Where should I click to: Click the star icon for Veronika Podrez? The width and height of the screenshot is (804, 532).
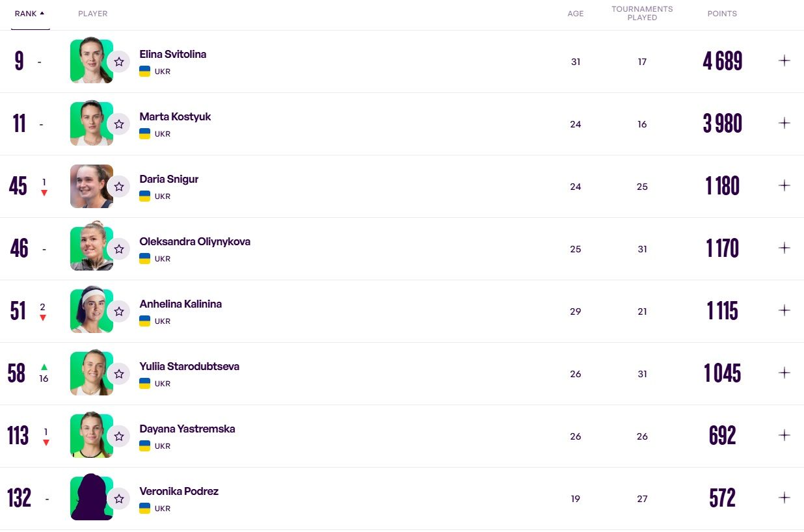118,499
